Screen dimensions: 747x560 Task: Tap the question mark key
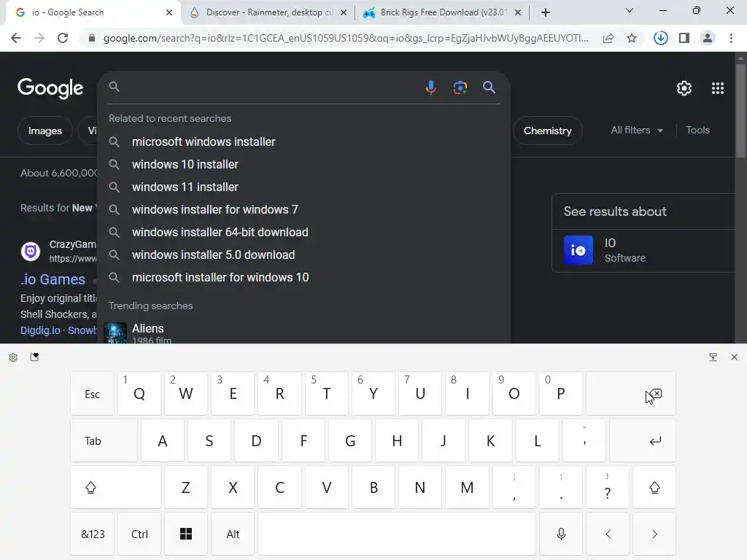coord(608,487)
